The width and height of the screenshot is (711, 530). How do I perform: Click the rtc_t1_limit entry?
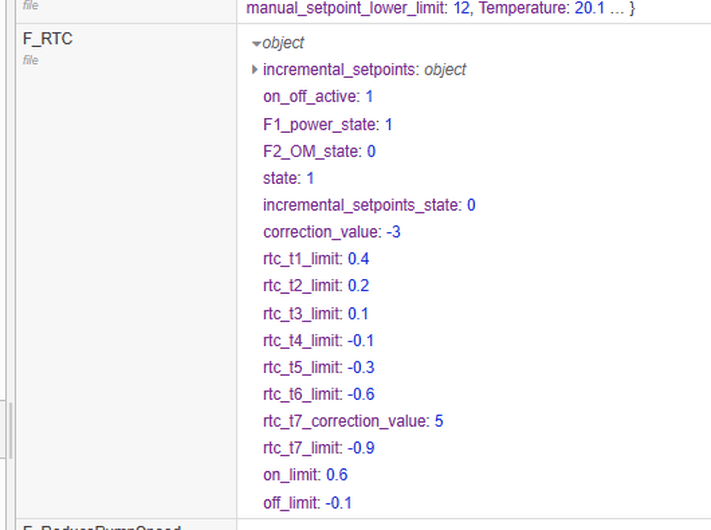[315, 259]
